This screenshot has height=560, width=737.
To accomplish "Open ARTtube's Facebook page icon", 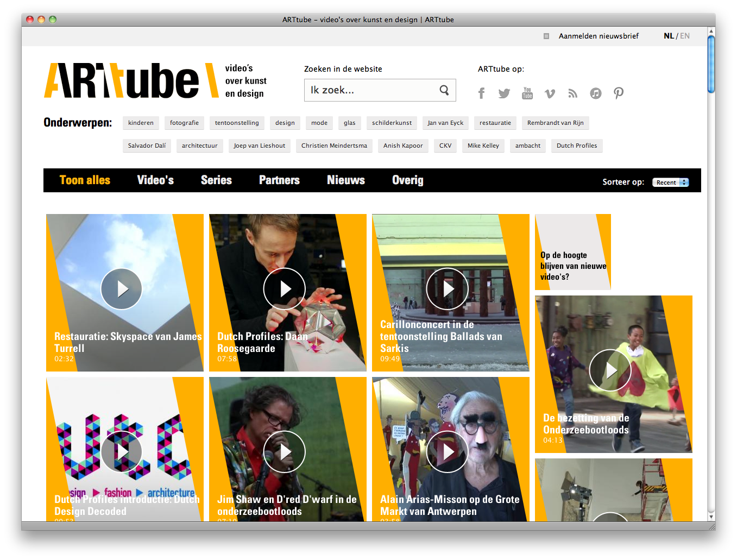I will coord(481,93).
